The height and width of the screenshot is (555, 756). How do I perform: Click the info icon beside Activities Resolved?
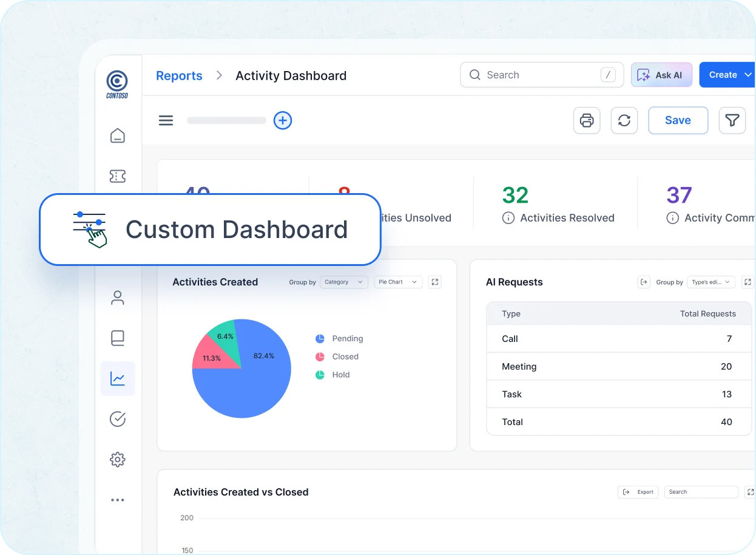pyautogui.click(x=508, y=218)
